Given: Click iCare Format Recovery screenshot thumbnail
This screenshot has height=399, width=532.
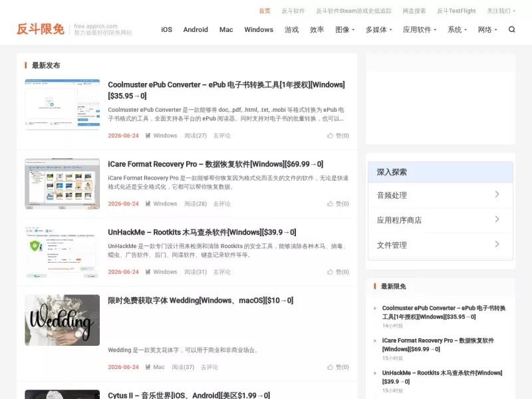Looking at the screenshot, I should click(x=63, y=184).
